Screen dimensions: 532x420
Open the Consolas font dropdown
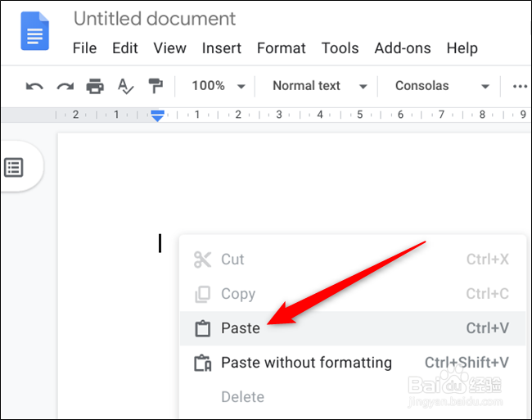tap(442, 86)
